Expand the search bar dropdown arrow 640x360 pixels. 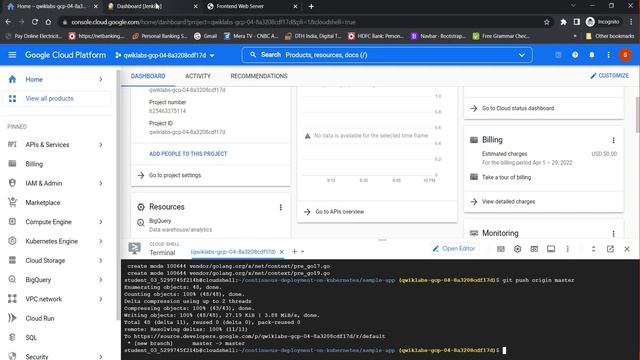point(522,55)
